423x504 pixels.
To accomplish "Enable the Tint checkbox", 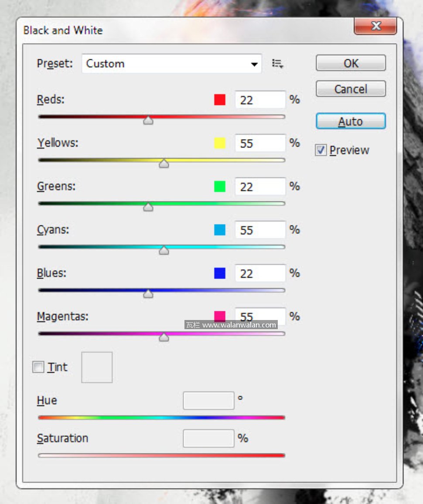I will click(x=39, y=368).
